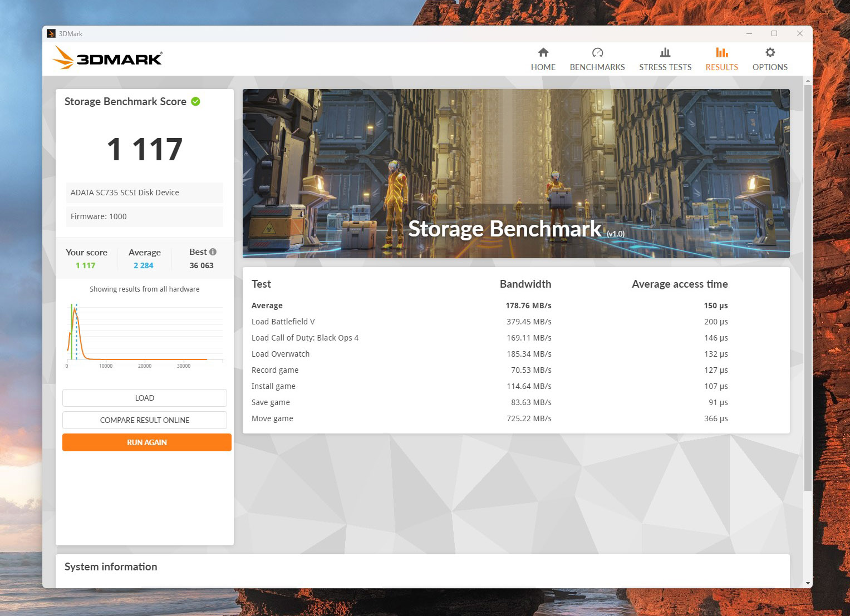Click the green validated score checkmark

(195, 101)
